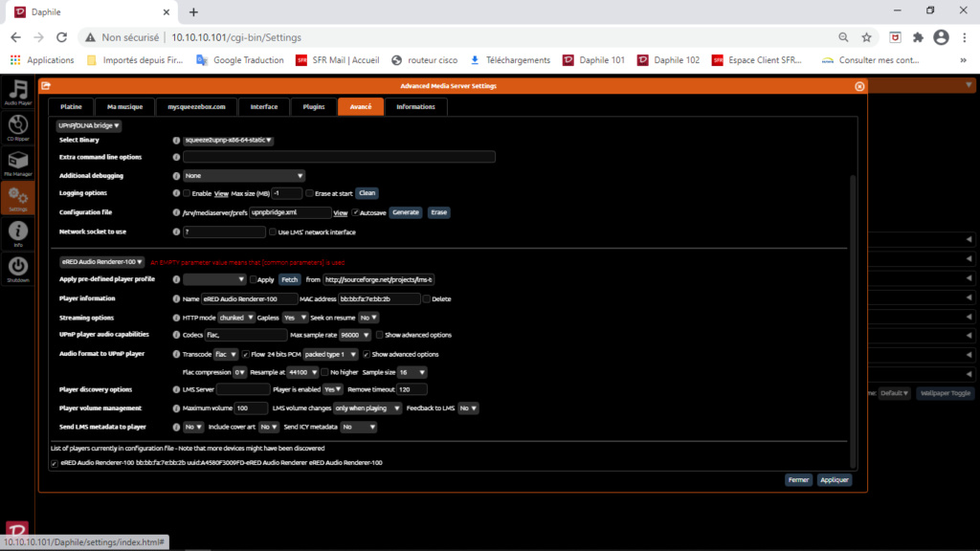Tick the Apply checkbox for player profile

pos(253,280)
